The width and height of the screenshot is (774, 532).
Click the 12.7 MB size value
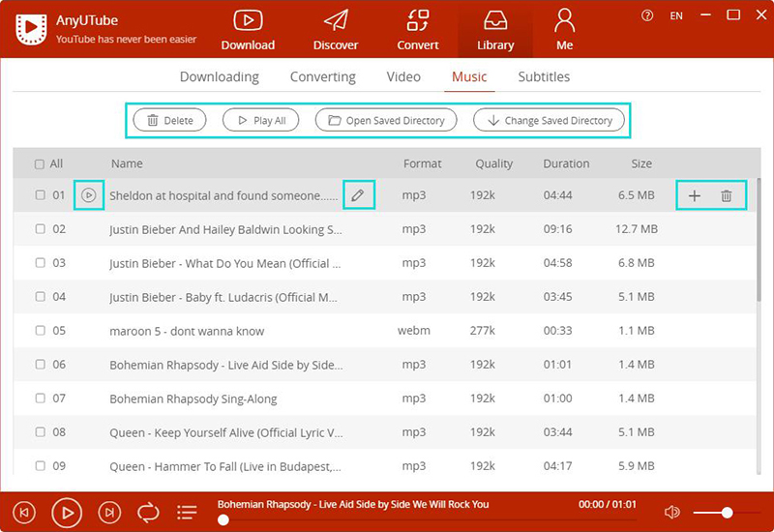click(637, 229)
